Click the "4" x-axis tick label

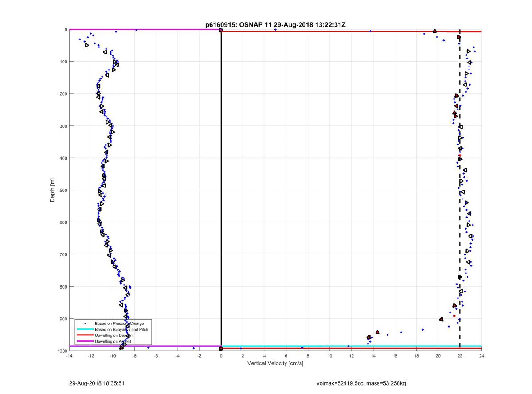(264, 355)
